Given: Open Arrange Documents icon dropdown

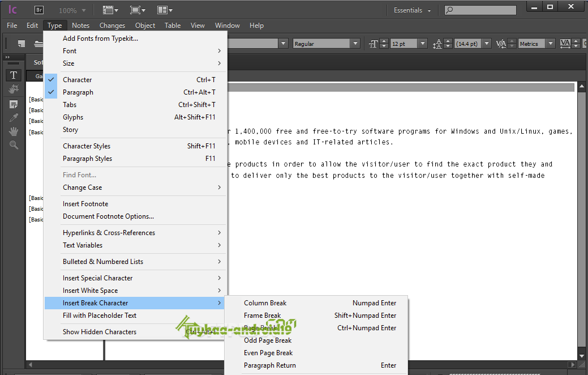Looking at the screenshot, I should click(165, 10).
